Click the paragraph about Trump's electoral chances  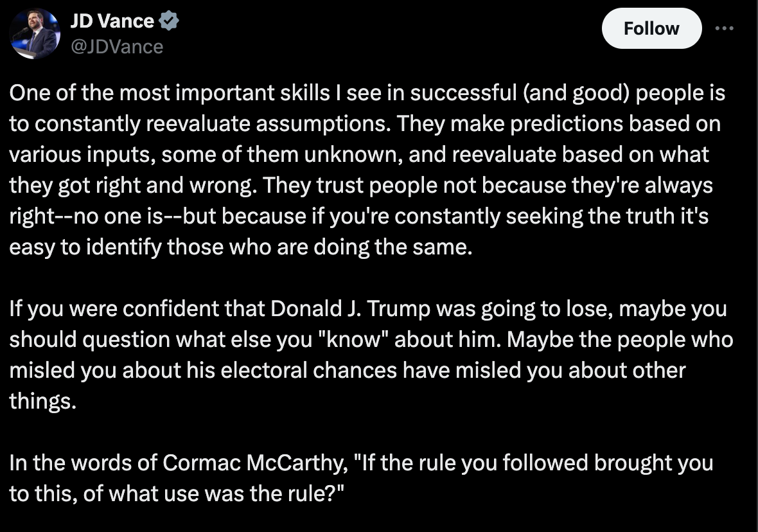[371, 355]
